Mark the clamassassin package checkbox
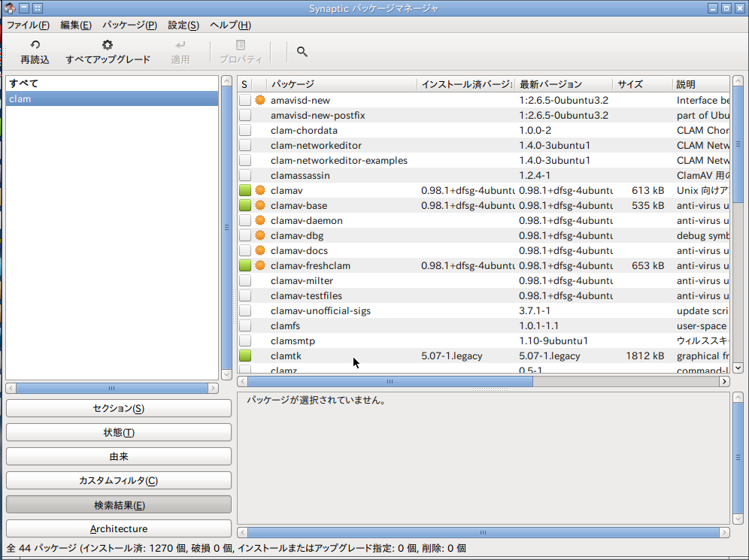Image resolution: width=749 pixels, height=560 pixels. click(245, 175)
